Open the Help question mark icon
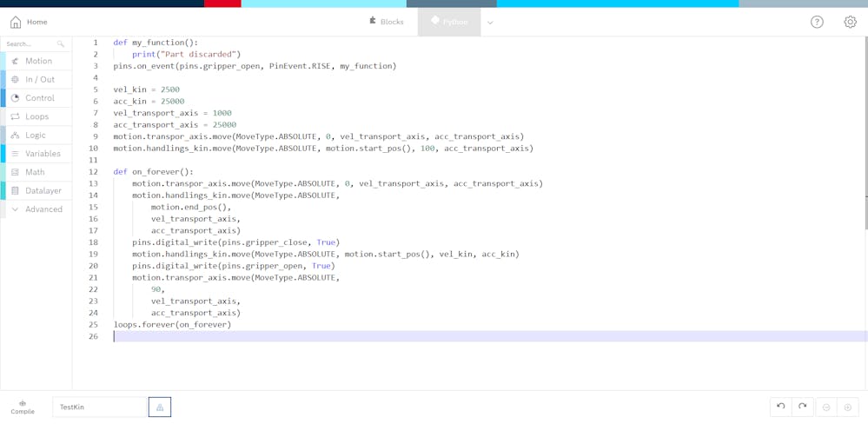The image size is (868, 424). pos(817,22)
